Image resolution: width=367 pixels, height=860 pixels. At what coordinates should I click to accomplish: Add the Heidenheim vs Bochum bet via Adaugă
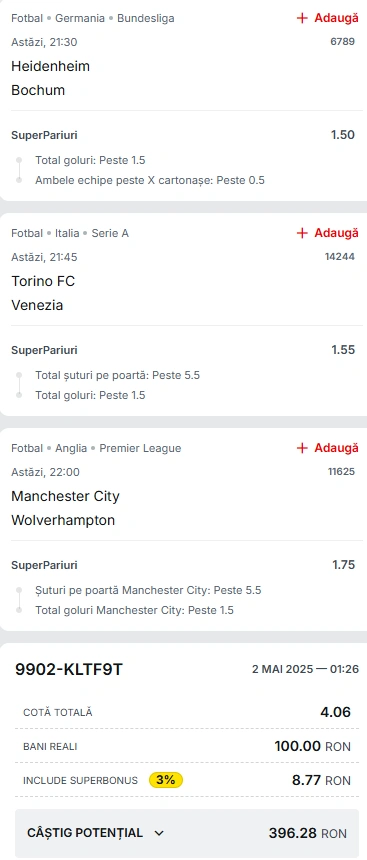click(x=327, y=18)
